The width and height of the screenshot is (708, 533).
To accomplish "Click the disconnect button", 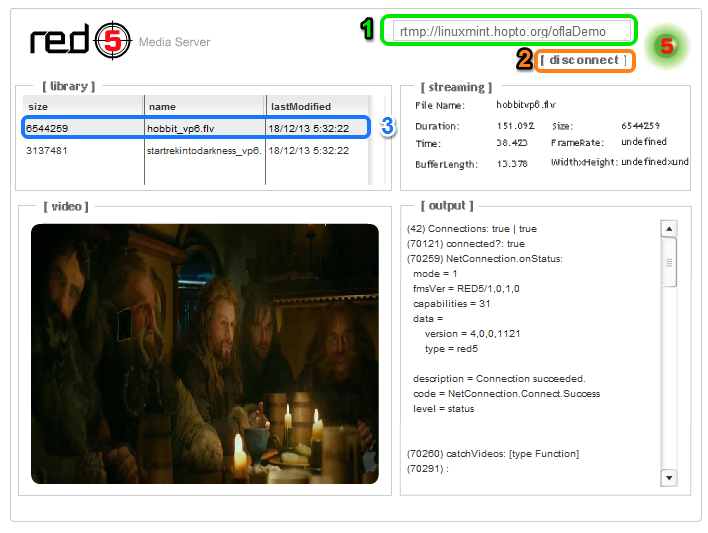I will point(584,60).
